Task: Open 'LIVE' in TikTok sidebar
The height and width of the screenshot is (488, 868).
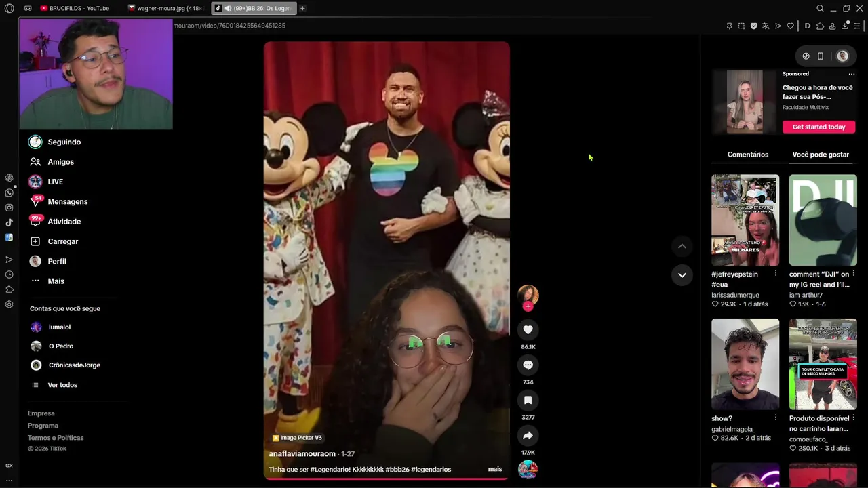Action: coord(55,182)
